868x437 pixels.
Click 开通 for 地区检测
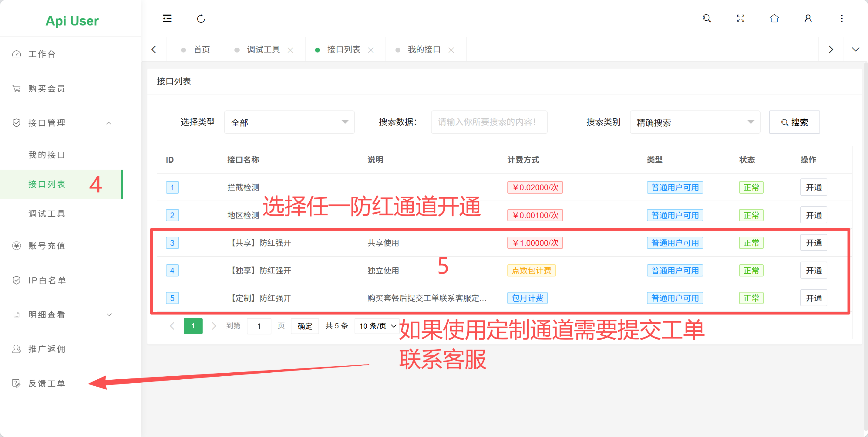pos(813,215)
